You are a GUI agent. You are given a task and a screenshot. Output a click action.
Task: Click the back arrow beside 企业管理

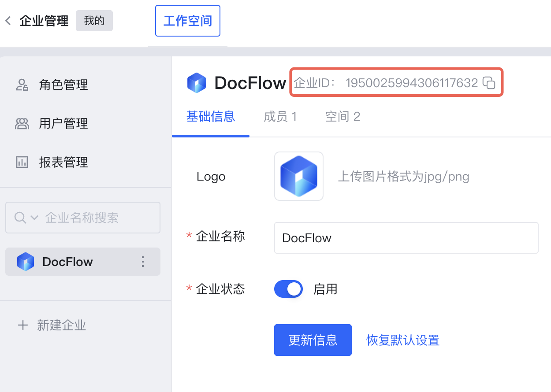[8, 21]
